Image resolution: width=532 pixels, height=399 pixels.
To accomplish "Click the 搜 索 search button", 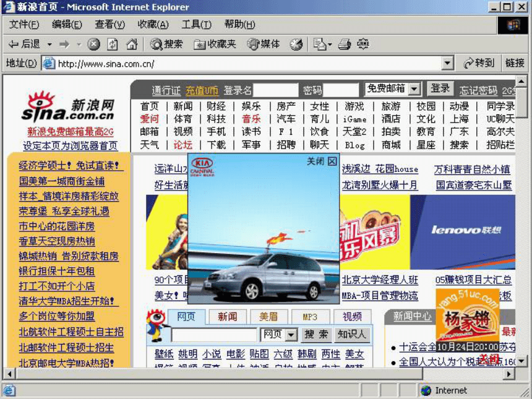I will [316, 335].
